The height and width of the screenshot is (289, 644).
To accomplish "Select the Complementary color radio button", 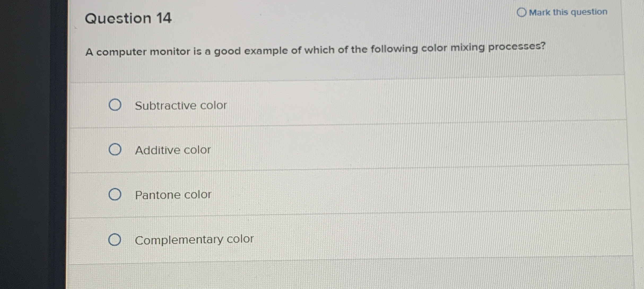I will click(x=116, y=239).
